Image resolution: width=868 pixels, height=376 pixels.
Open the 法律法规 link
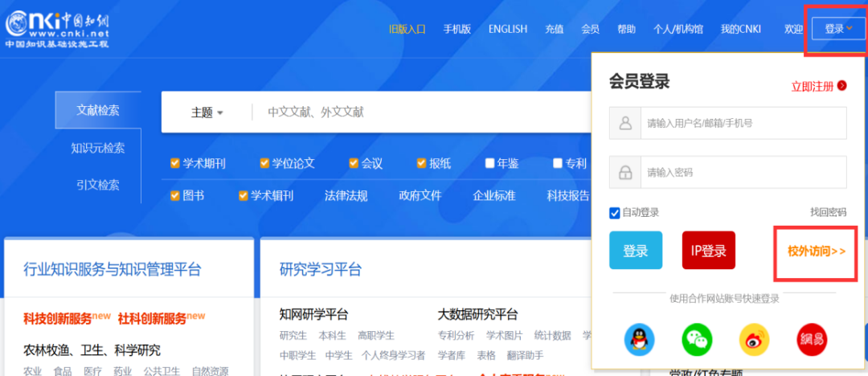(346, 195)
